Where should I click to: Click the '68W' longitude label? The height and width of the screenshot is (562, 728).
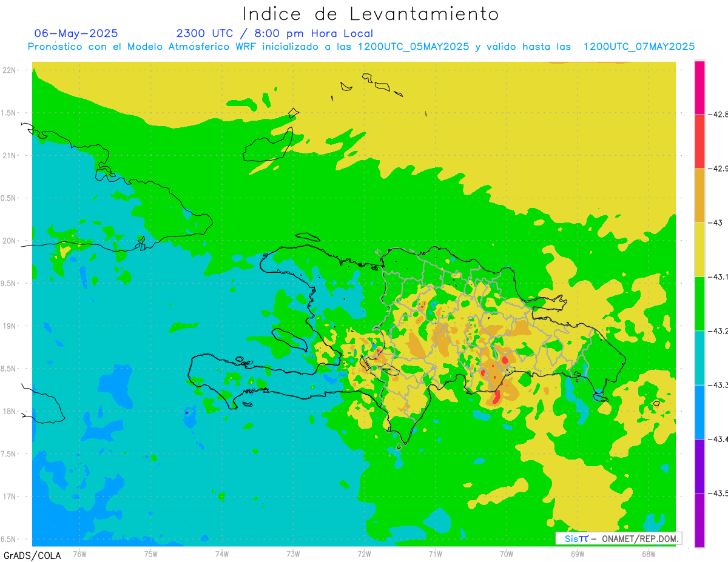pos(649,554)
